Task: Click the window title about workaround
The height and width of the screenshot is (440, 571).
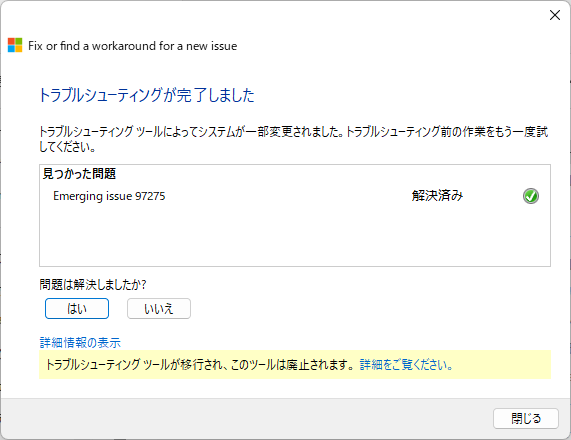Action: (x=133, y=46)
